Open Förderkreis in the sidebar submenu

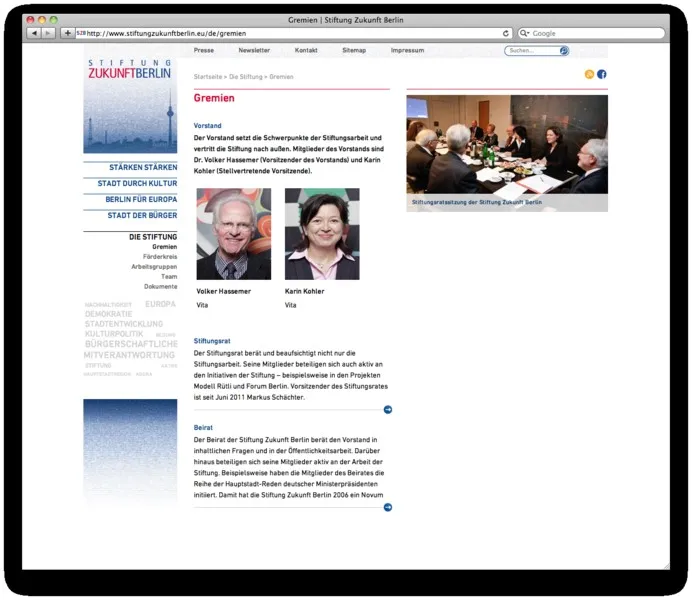pyautogui.click(x=160, y=256)
